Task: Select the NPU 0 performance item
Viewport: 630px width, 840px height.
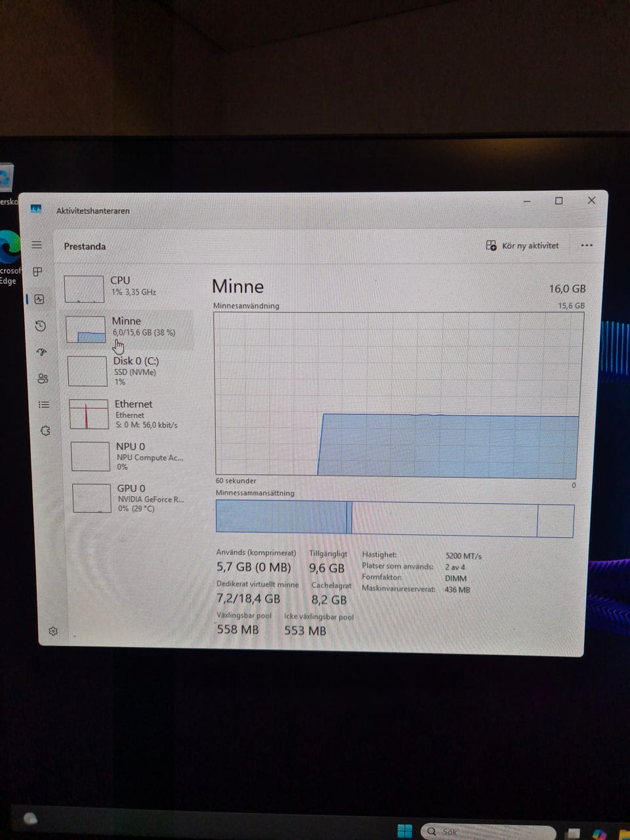Action: tap(133, 456)
